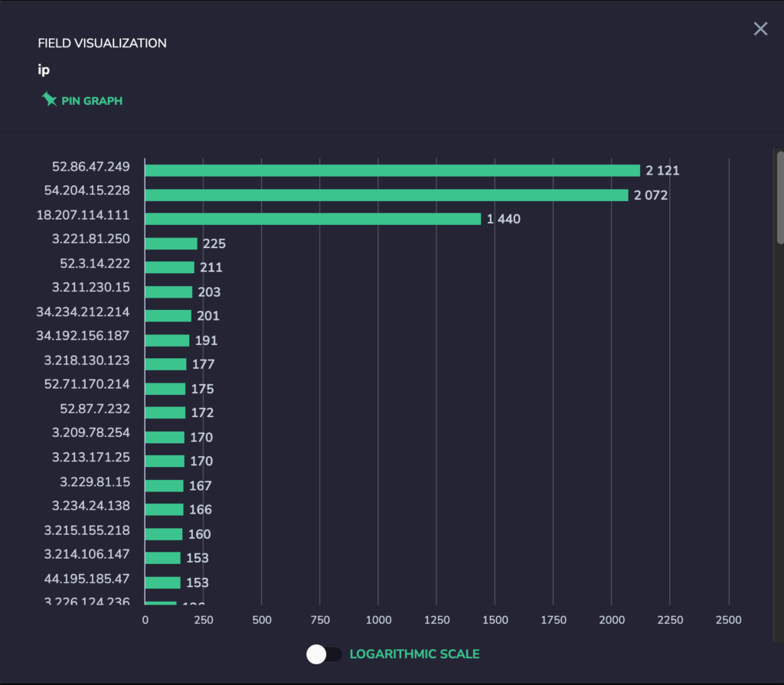Click the PIN GRAPH text link
This screenshot has height=685, width=784.
pos(92,101)
